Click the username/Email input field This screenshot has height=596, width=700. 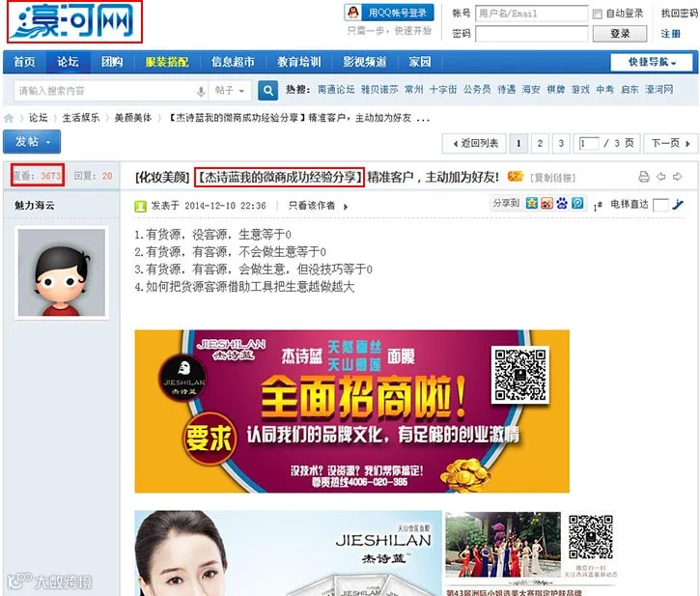(531, 14)
